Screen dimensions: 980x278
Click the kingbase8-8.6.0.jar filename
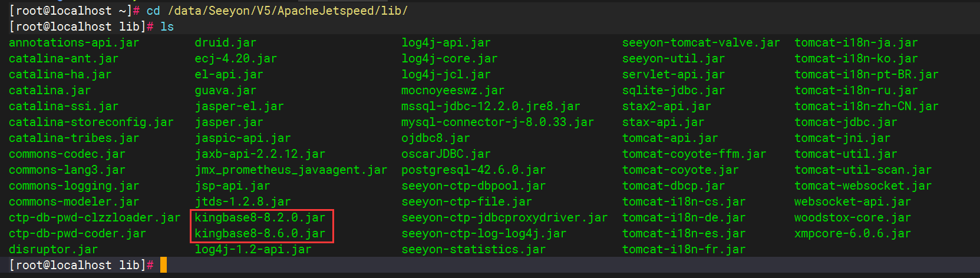pyautogui.click(x=260, y=234)
